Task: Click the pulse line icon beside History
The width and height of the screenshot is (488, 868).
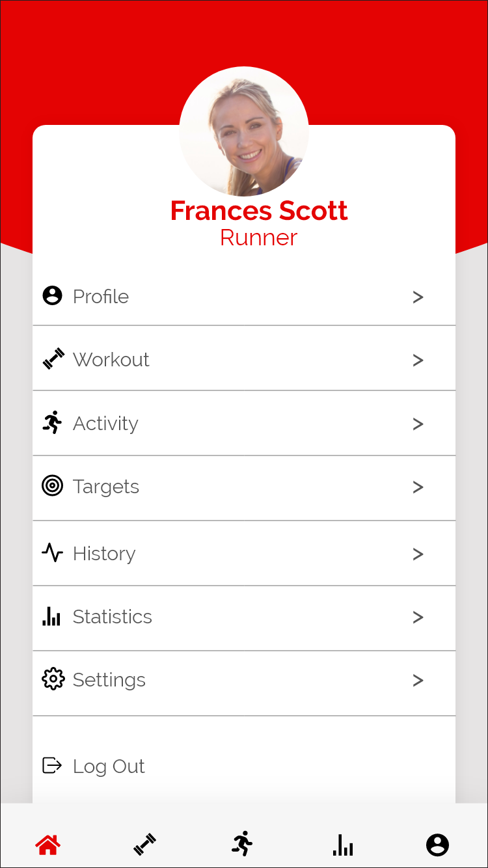Action: point(53,553)
